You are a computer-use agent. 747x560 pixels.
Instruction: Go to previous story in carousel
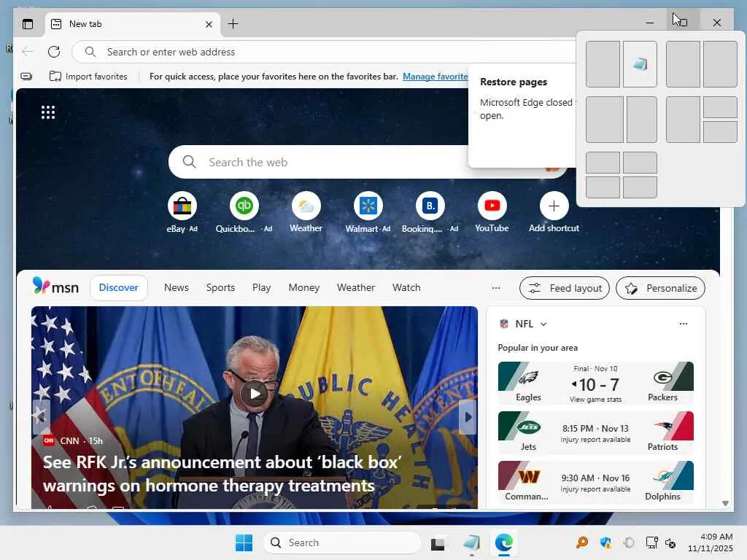(x=41, y=417)
